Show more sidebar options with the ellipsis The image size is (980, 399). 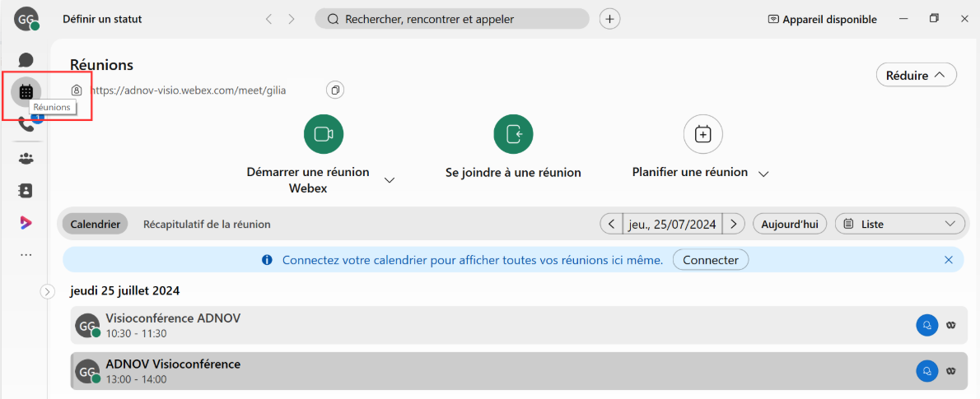[x=26, y=255]
